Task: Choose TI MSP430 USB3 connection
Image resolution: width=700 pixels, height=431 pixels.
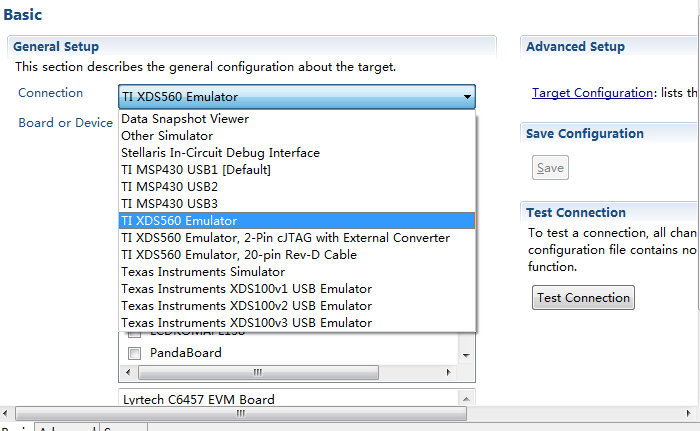Action: point(169,204)
